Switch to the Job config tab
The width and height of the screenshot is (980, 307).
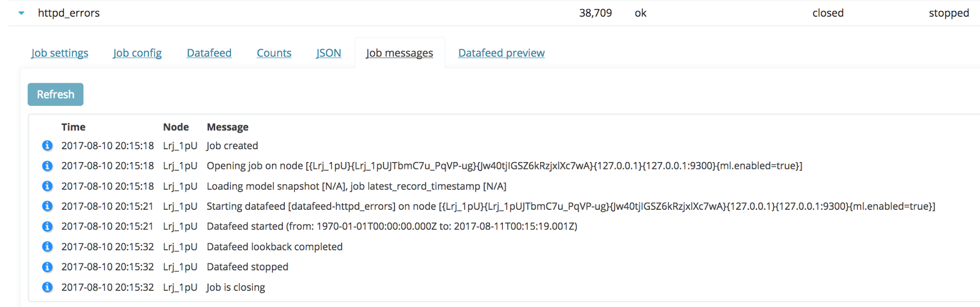[x=137, y=53]
